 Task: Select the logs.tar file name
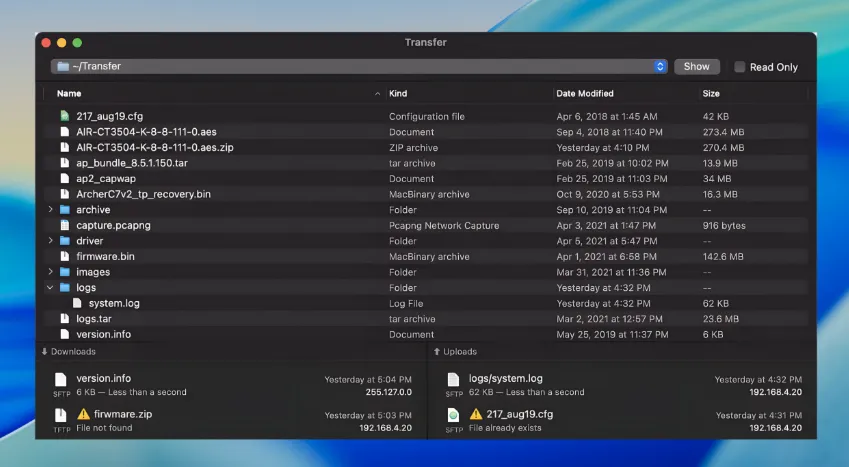pyautogui.click(x=94, y=319)
